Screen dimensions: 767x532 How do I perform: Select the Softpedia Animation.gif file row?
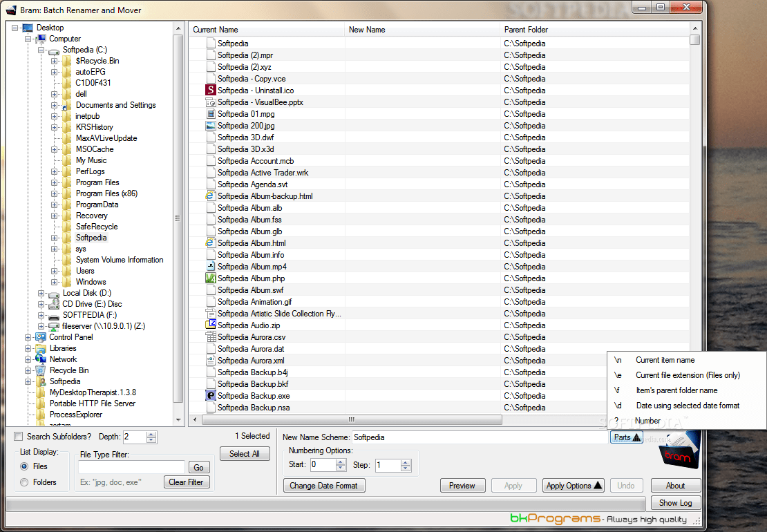[439, 302]
